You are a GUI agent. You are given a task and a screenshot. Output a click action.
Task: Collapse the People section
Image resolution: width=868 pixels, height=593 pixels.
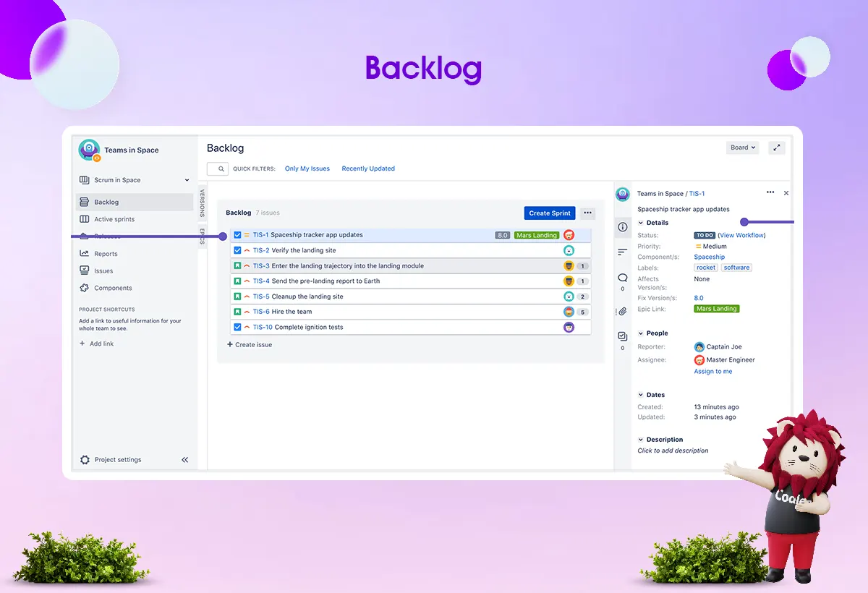point(641,333)
